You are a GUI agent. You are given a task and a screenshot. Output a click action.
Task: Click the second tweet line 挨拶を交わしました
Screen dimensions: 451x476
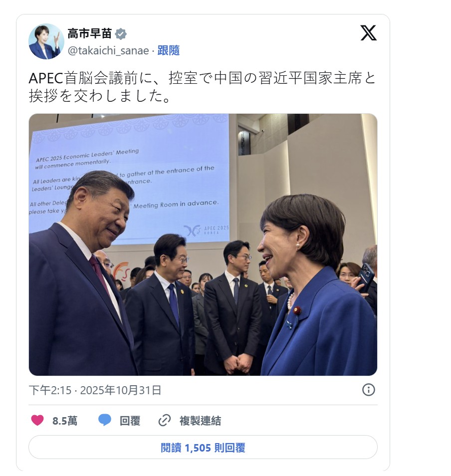[100, 96]
